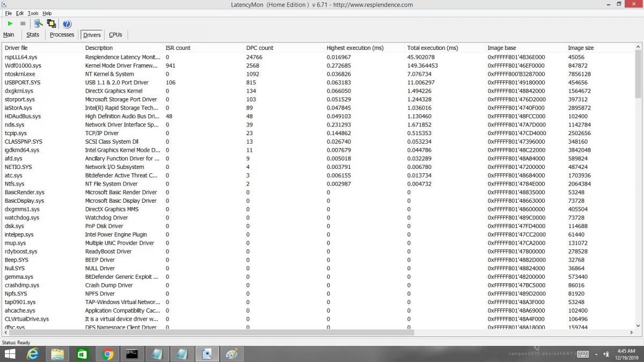Open the computer analysis toolbar icon
The height and width of the screenshot is (362, 644).
click(x=38, y=24)
